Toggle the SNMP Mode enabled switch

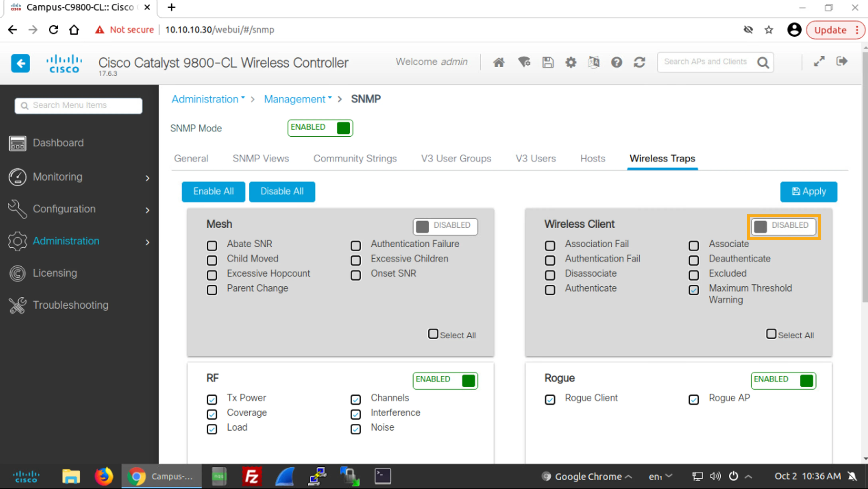pyautogui.click(x=320, y=128)
